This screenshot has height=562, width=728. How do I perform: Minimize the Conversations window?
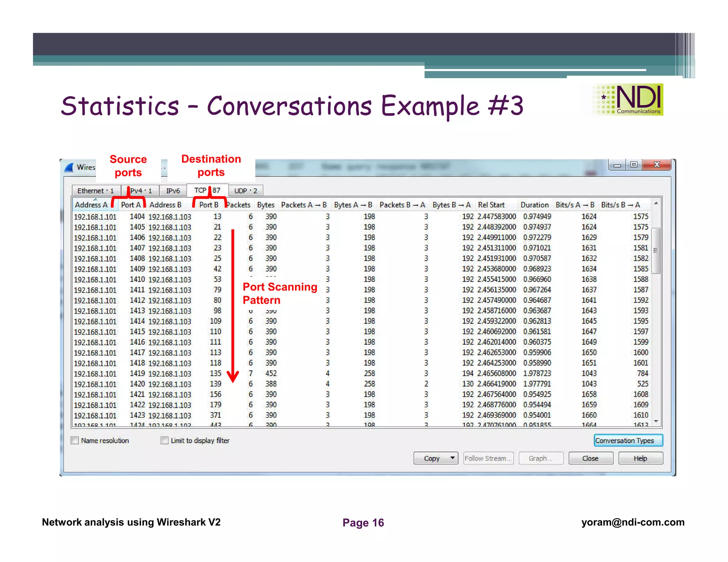click(x=617, y=165)
